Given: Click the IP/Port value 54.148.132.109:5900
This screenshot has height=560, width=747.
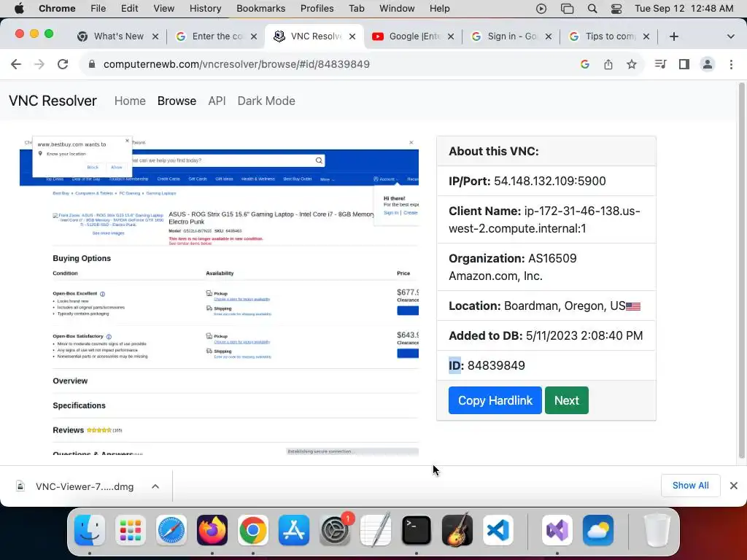Looking at the screenshot, I should (x=550, y=181).
